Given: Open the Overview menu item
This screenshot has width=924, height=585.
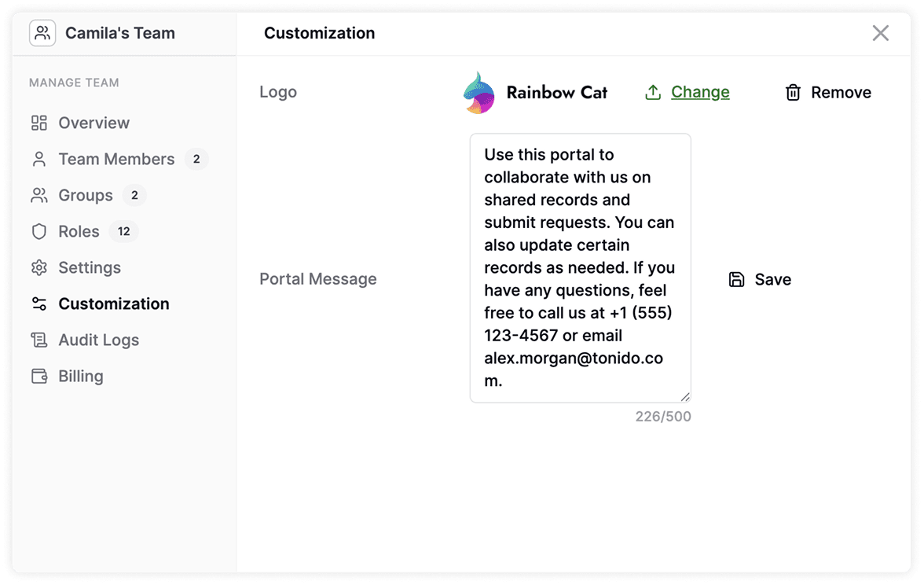Looking at the screenshot, I should [93, 123].
